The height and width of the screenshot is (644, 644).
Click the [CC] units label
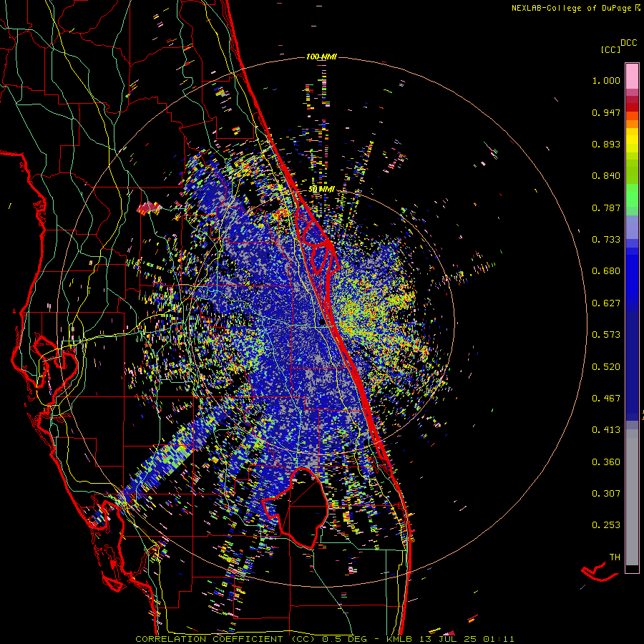[x=611, y=49]
